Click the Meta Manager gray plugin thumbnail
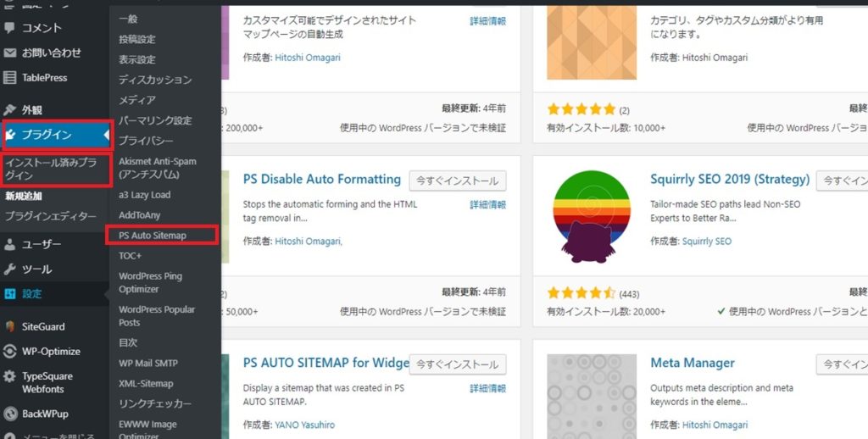 click(592, 397)
